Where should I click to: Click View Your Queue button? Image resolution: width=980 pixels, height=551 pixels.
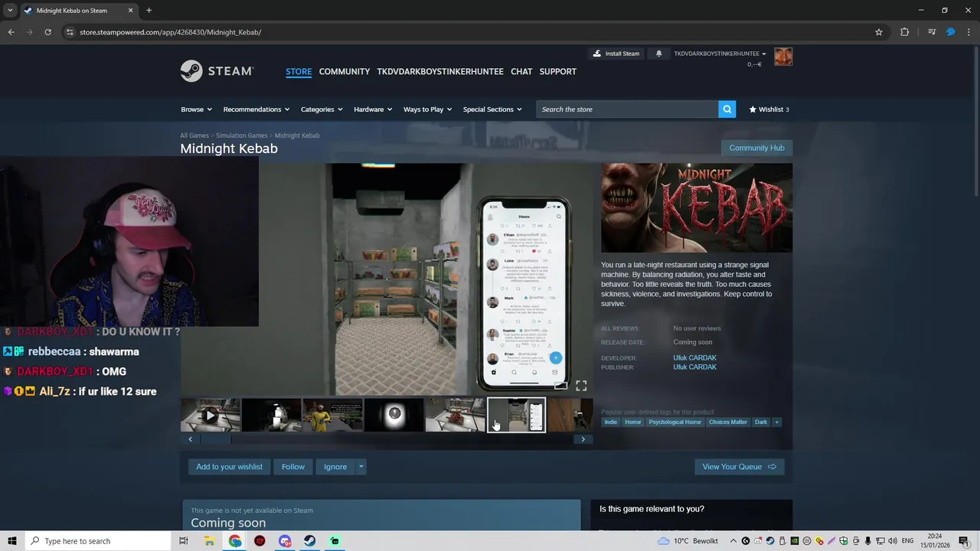tap(739, 467)
